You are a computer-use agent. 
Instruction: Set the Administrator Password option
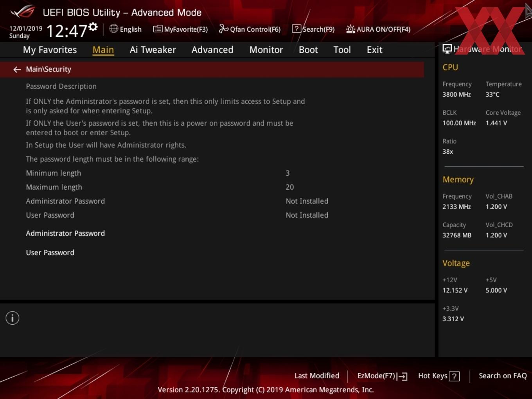[x=65, y=234]
